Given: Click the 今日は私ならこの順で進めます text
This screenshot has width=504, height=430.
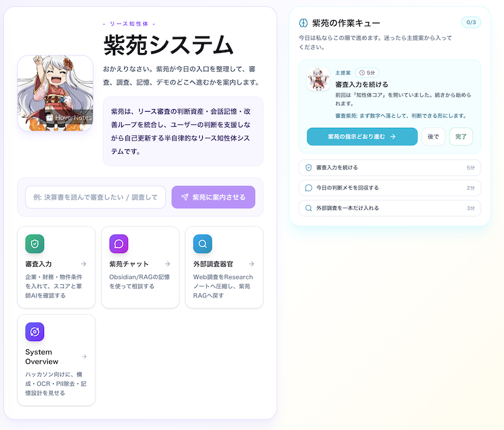Looking at the screenshot, I should (x=375, y=42).
